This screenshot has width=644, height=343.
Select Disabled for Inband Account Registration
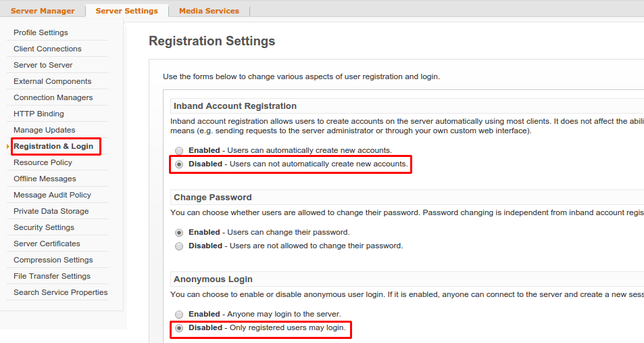[179, 164]
